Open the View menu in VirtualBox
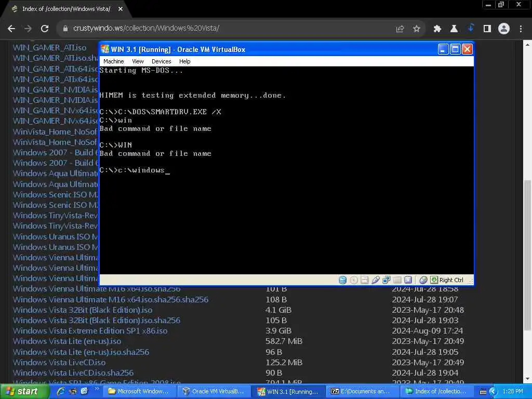 138,61
